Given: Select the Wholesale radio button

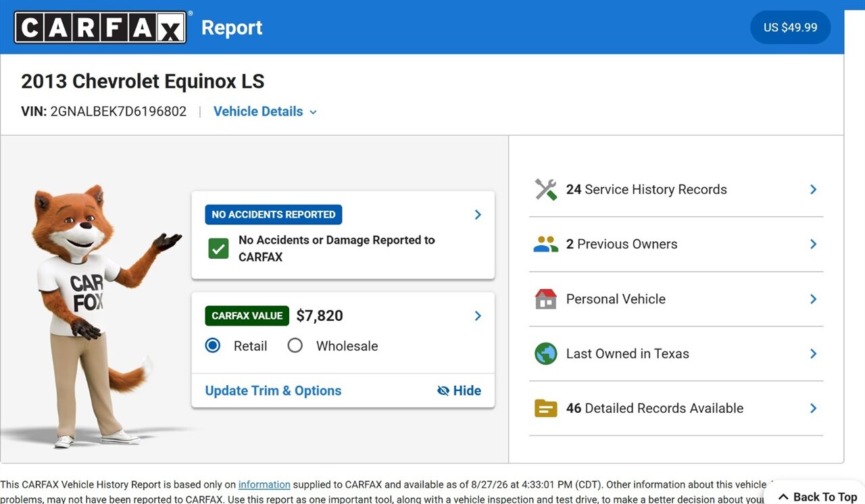Looking at the screenshot, I should pyautogui.click(x=295, y=345).
